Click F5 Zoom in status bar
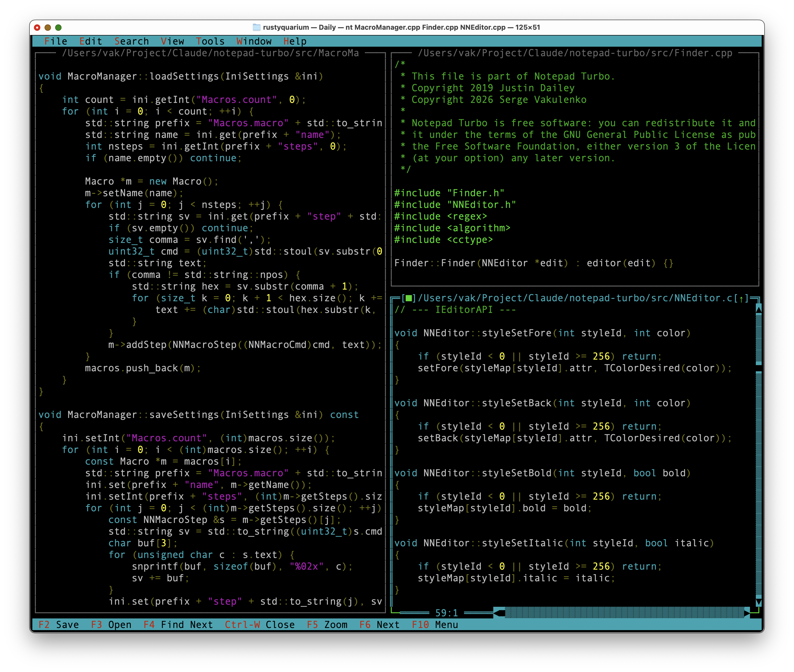Viewport: 794px width, 672px height. (327, 625)
